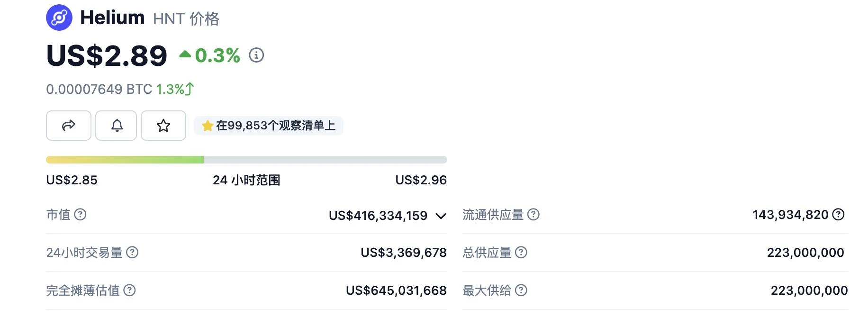Image resolution: width=868 pixels, height=327 pixels.
Task: Click the question mark beside 最大供给
Action: point(522,290)
